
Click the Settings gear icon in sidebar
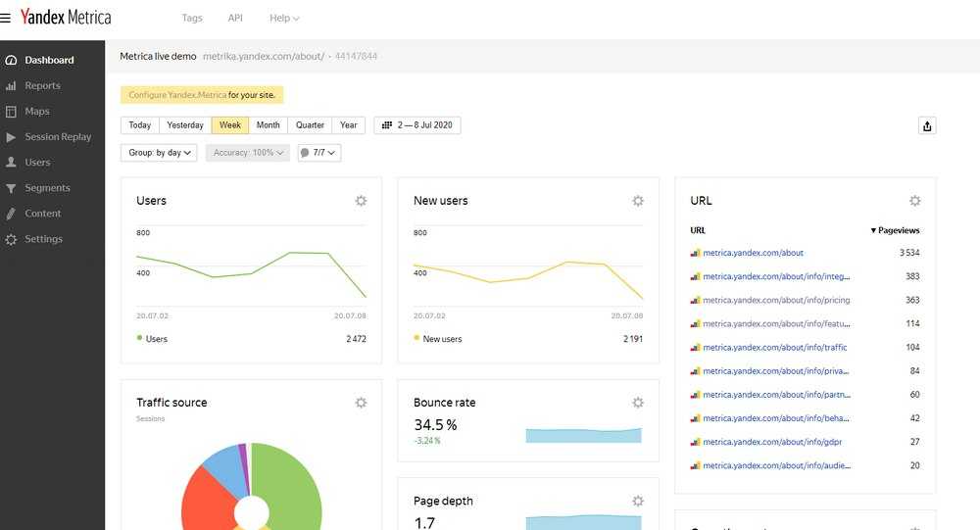click(x=11, y=239)
